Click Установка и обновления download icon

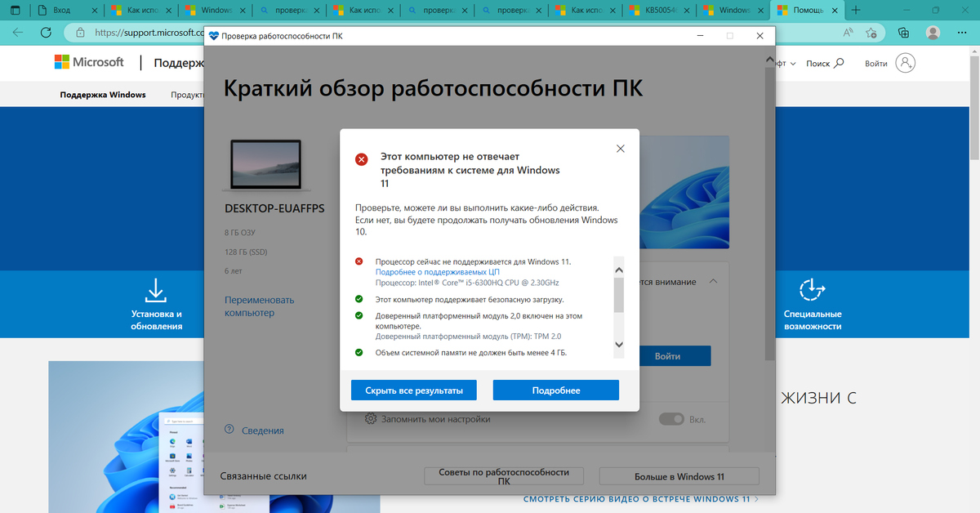[156, 290]
